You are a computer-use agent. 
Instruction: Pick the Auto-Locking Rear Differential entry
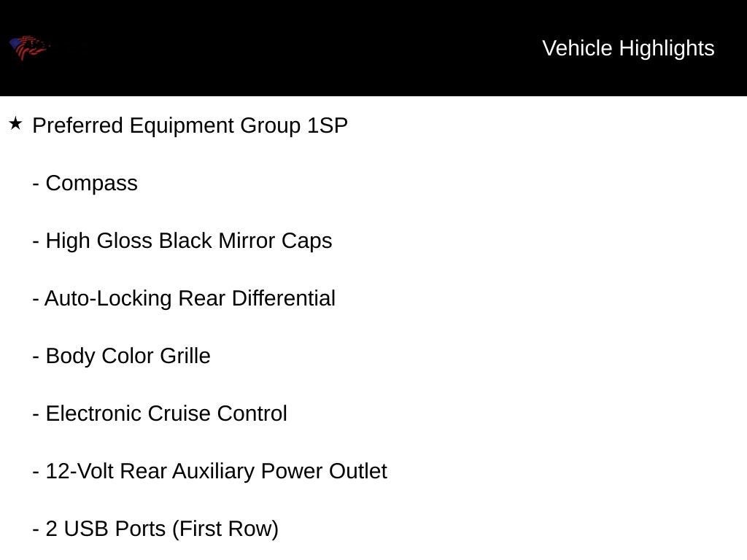(x=190, y=298)
